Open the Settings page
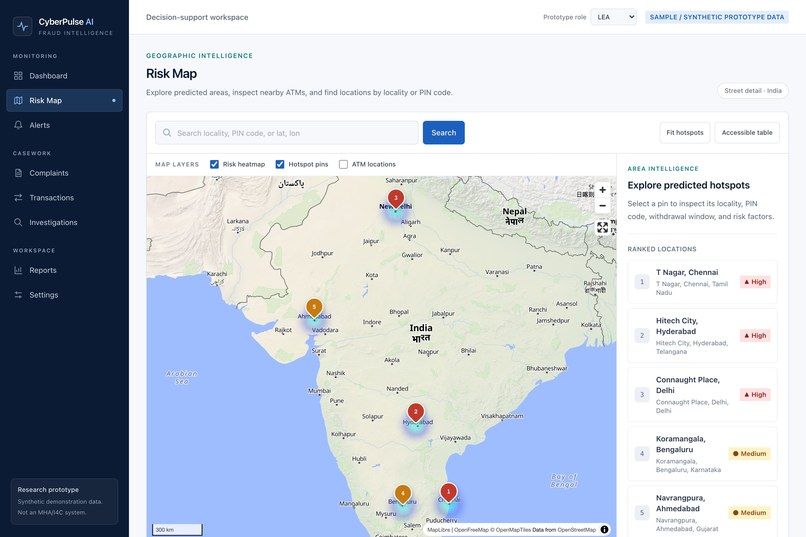Viewport: 806px width, 537px height. pyautogui.click(x=64, y=295)
